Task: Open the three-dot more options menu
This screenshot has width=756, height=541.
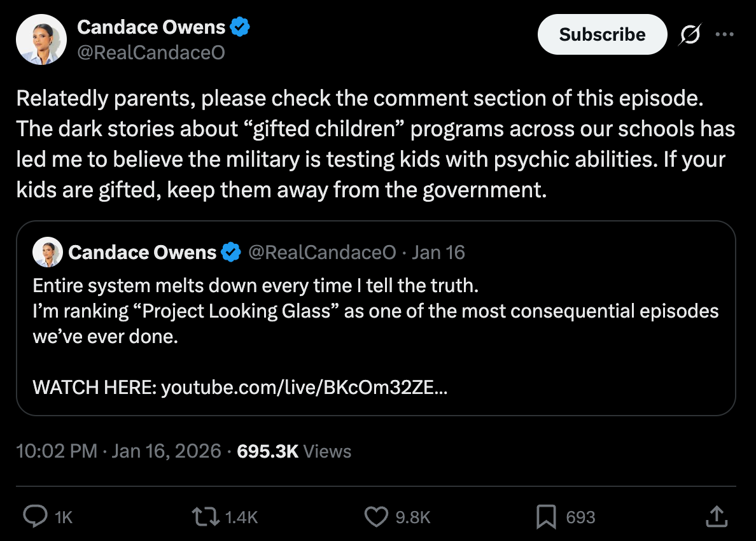Action: point(724,35)
